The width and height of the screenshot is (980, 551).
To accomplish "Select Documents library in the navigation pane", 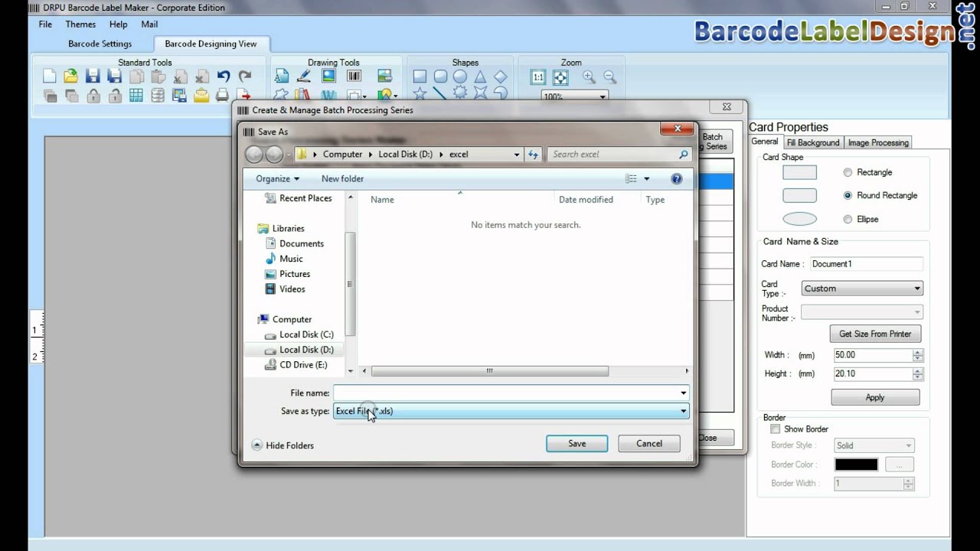I will pos(294,243).
